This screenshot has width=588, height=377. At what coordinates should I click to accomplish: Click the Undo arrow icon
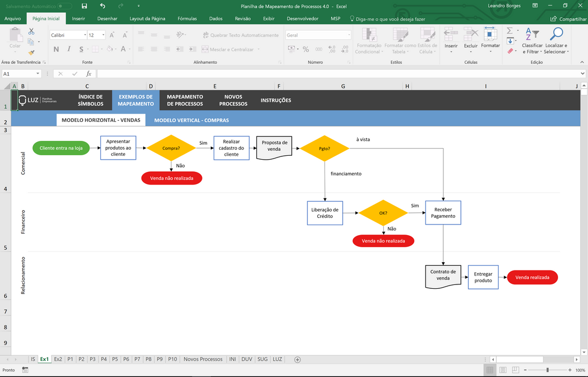[x=103, y=6]
